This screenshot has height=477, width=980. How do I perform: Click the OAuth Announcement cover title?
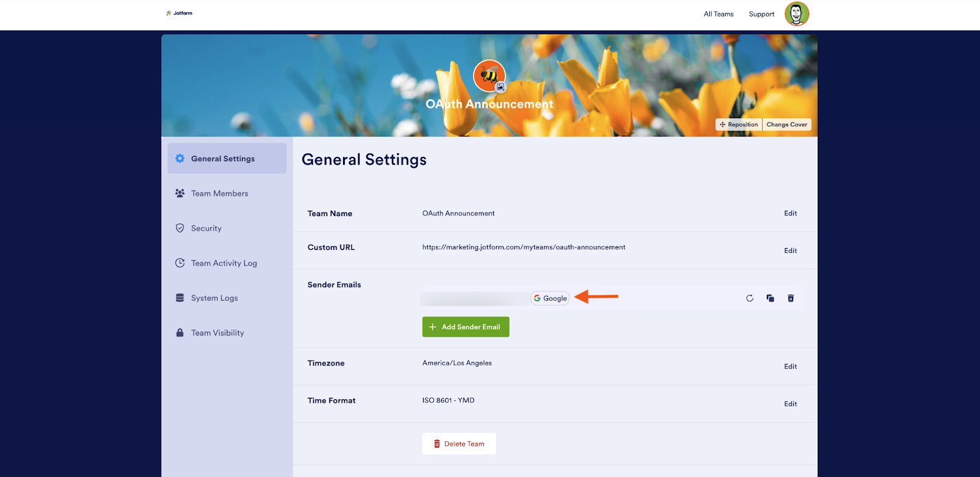[489, 104]
